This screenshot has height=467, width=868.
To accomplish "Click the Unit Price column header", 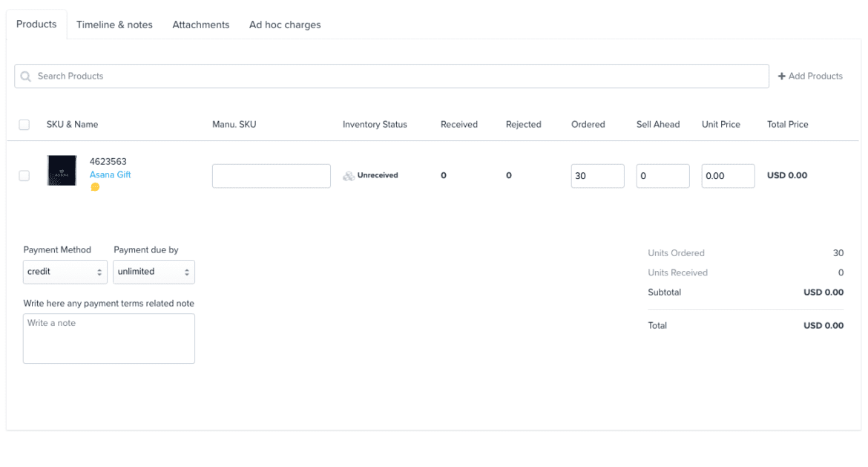I will (721, 125).
